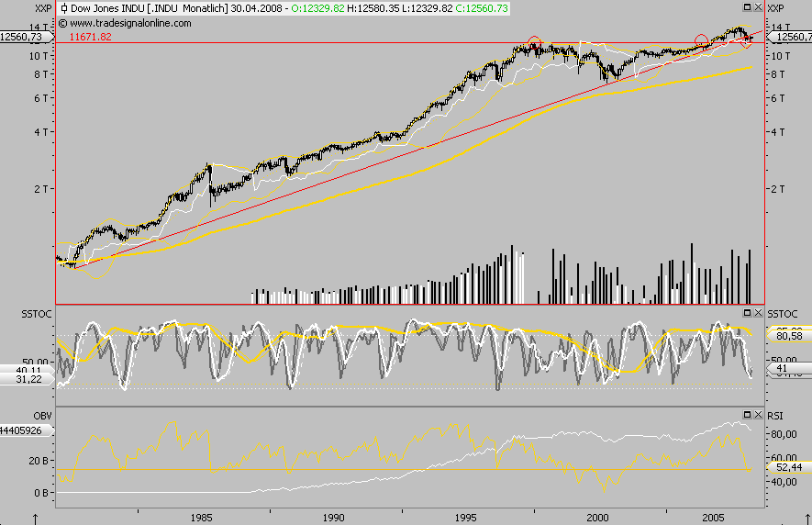Click the 40,00 label on RSI axis
The height and width of the screenshot is (525, 812).
coord(784,482)
